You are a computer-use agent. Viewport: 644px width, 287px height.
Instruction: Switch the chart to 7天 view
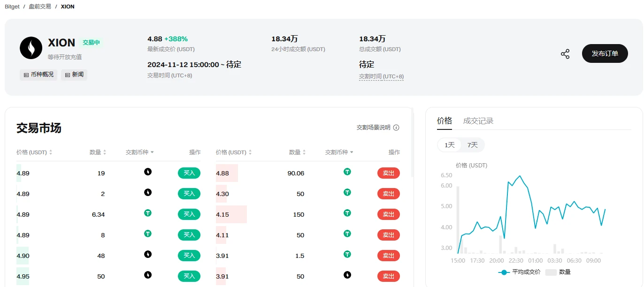pos(473,145)
